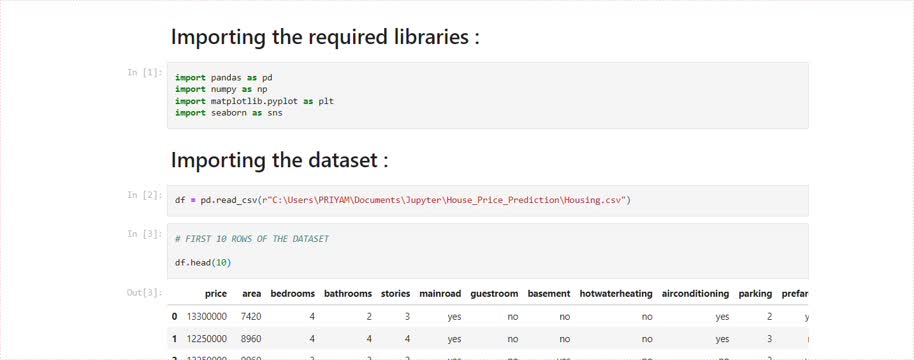Screen dimensions: 914x360
Task: Click the 'import pandas as pd' line
Action: [224, 77]
